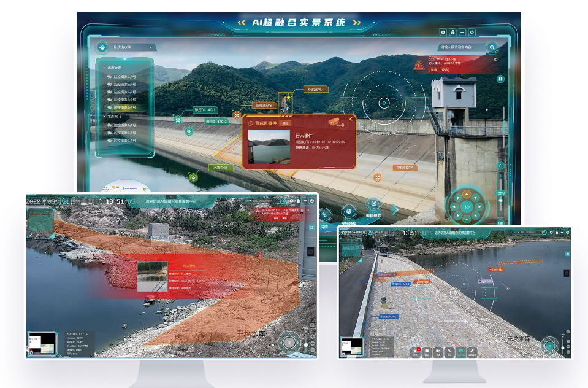This screenshot has width=588, height=388.
Task: Click the 渗压 monitoring marker on the dam
Action: 178,120
